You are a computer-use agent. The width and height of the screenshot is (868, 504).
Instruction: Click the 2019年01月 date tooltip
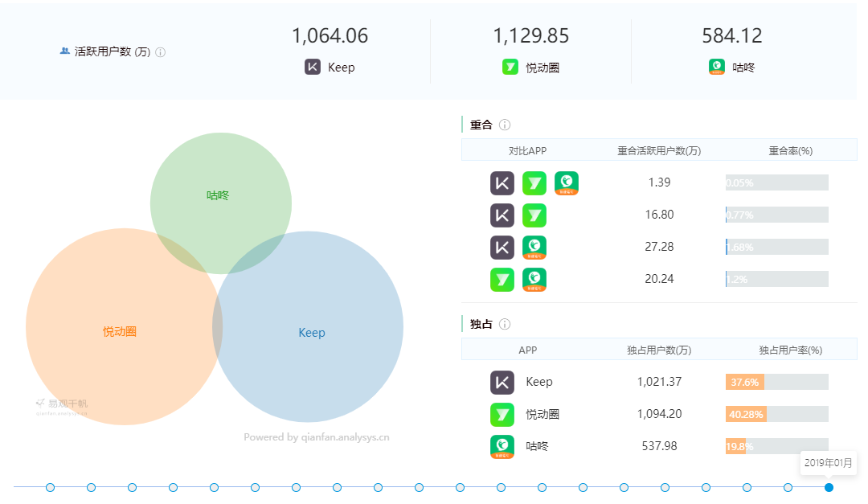[x=828, y=463]
